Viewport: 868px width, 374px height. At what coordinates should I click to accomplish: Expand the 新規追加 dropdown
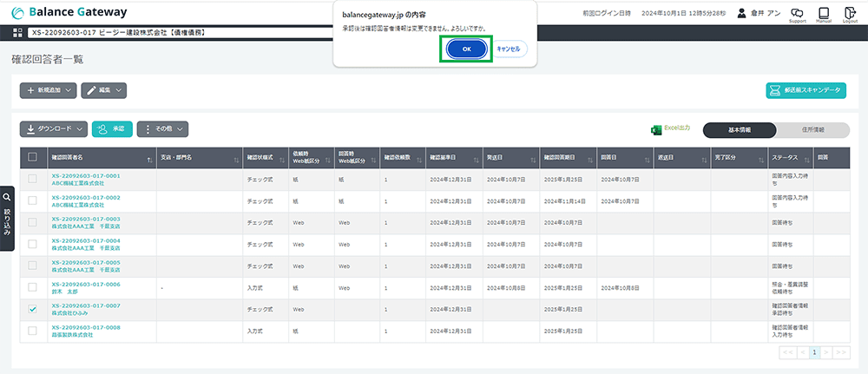pyautogui.click(x=48, y=90)
